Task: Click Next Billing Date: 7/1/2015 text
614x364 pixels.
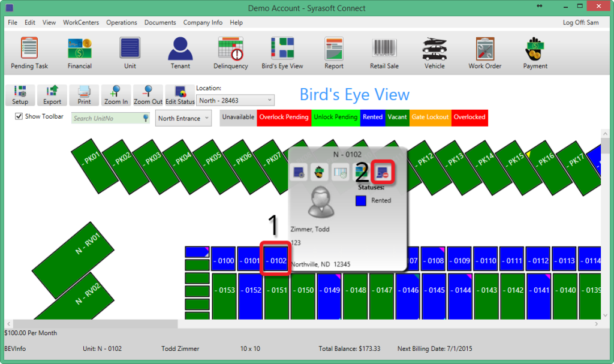Action: (435, 348)
